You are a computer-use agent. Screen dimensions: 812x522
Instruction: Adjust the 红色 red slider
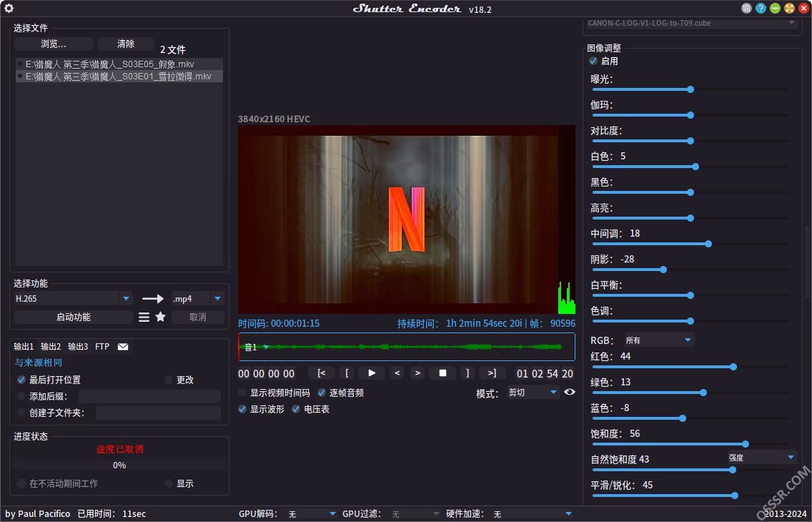point(690,367)
